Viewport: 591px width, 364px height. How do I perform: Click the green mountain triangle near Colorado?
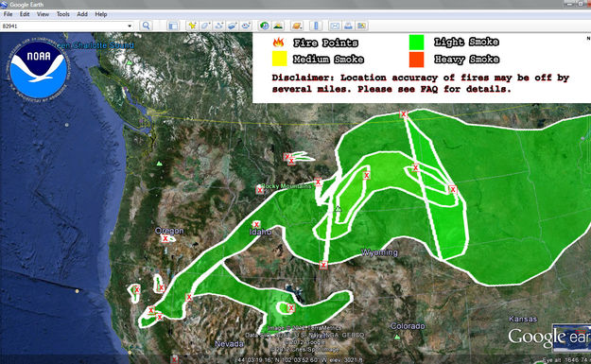pos(397,337)
